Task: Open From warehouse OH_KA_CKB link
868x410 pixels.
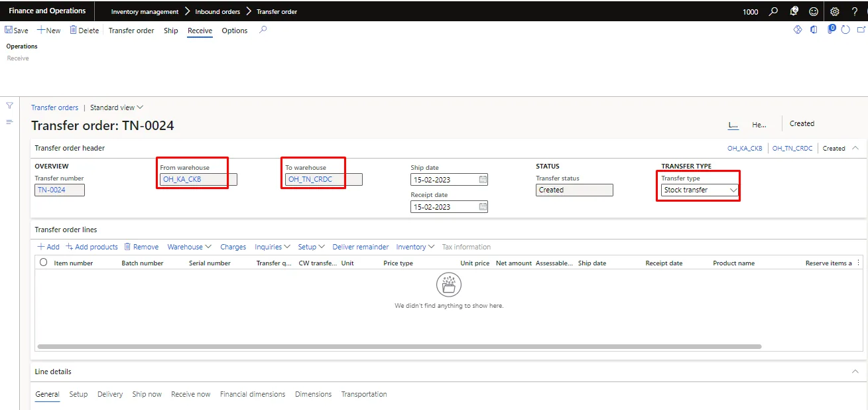Action: coord(182,179)
